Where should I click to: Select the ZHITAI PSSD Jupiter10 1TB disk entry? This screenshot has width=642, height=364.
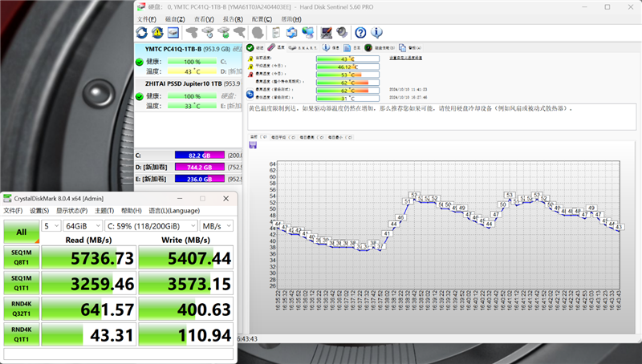189,95
